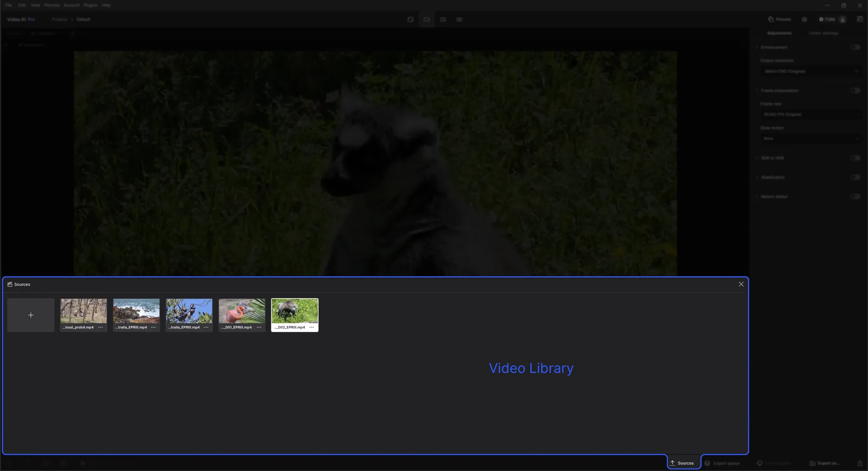
Task: Select the split view layout icon
Action: pyautogui.click(x=443, y=20)
